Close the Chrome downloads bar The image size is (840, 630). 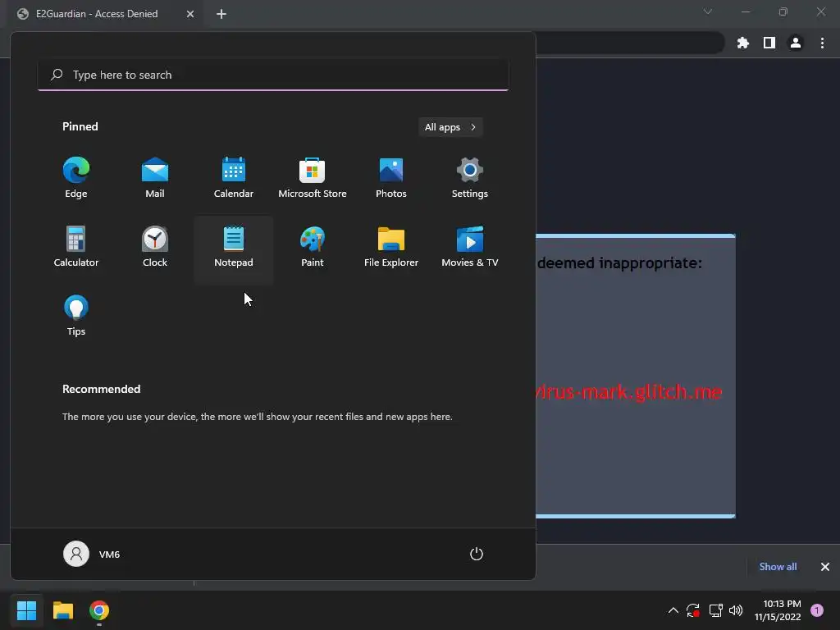[x=825, y=567]
